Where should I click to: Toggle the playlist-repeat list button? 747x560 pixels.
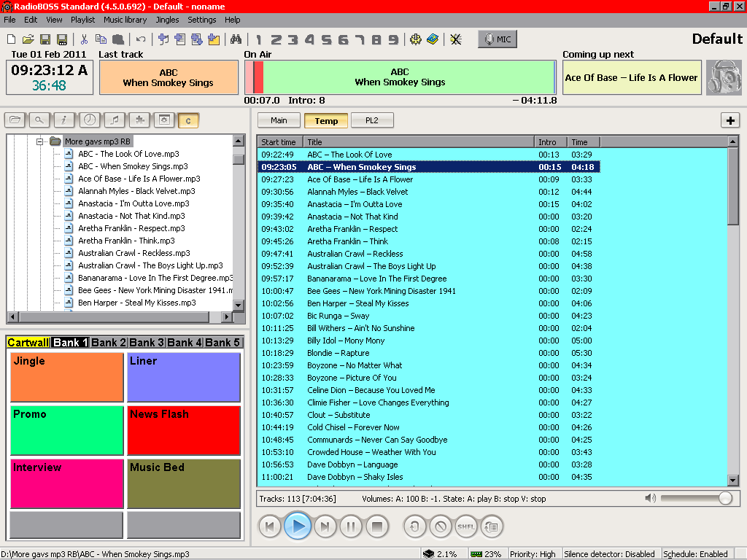pyautogui.click(x=491, y=526)
